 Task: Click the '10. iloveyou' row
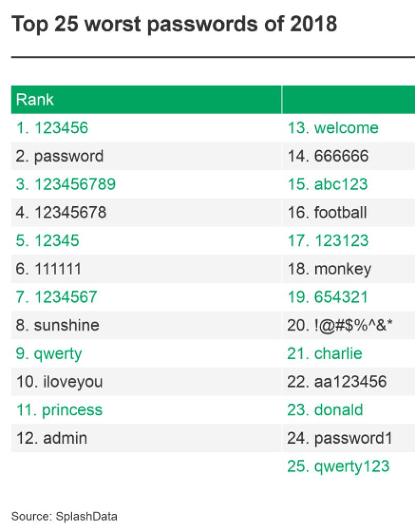59,382
